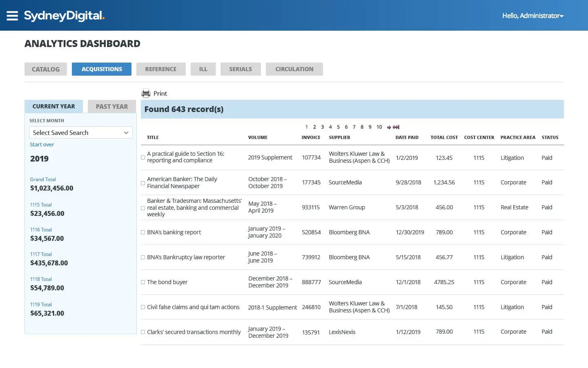Jump to last page using double-arrow icon
Viewport: 588px width, 368px height.
(395, 127)
